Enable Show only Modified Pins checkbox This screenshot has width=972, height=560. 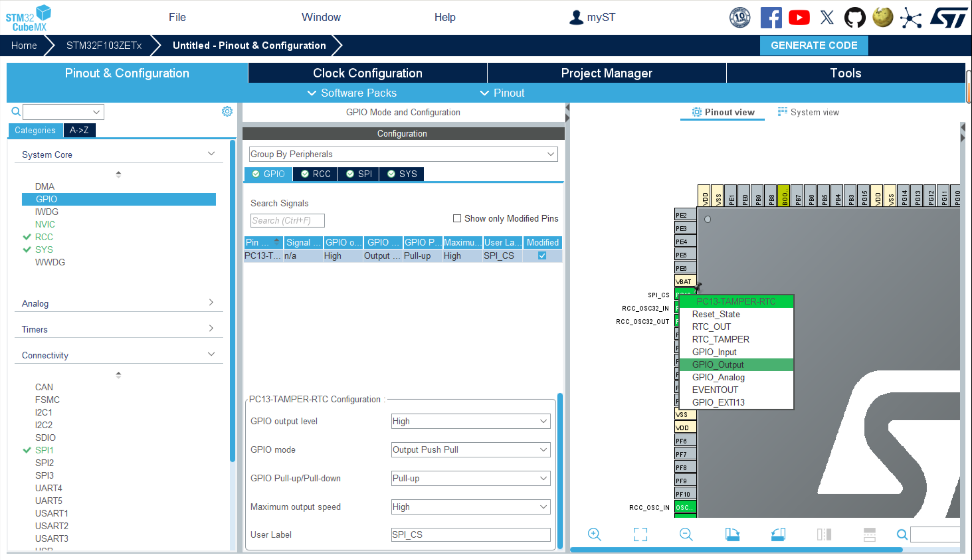click(457, 218)
